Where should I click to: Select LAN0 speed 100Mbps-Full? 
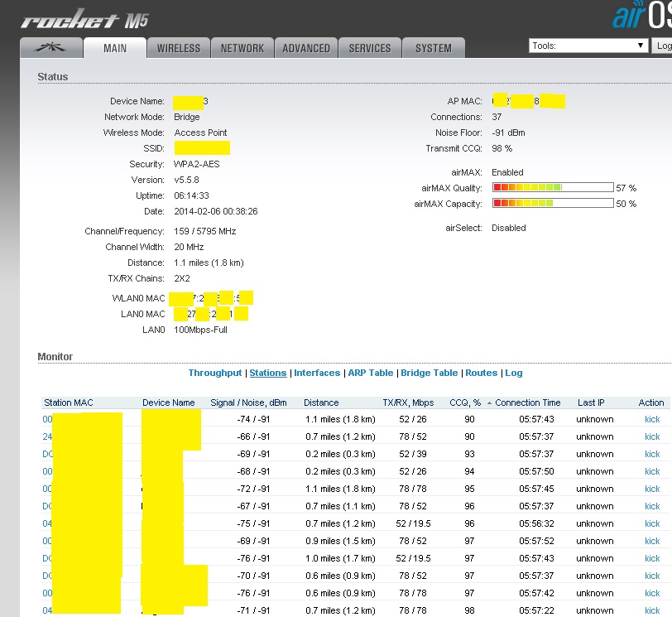coord(200,330)
